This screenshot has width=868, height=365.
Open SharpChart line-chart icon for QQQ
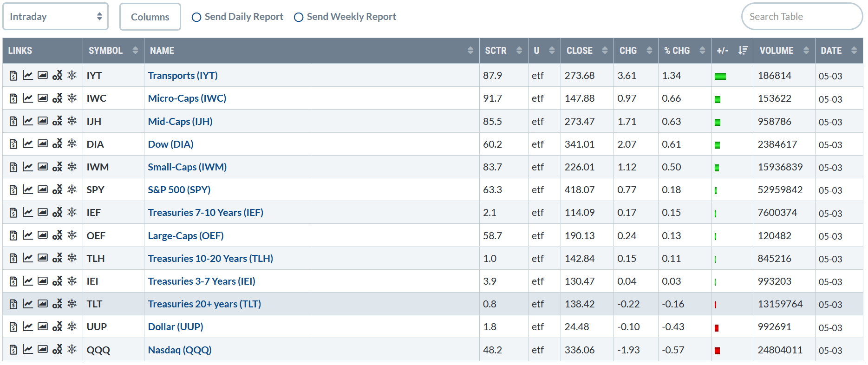coord(28,349)
